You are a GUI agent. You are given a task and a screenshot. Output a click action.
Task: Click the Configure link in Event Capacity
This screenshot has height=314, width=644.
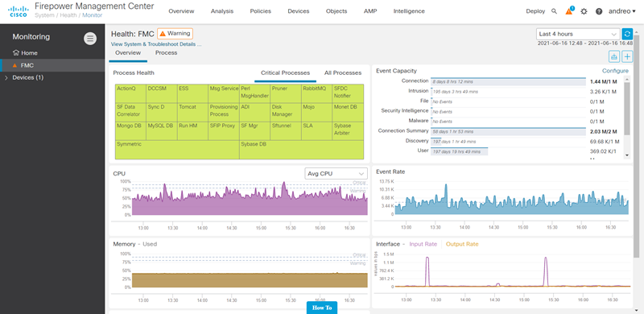click(615, 71)
